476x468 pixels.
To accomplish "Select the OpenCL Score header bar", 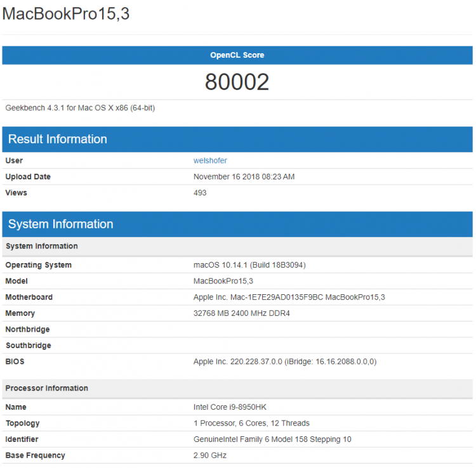I will [237, 55].
